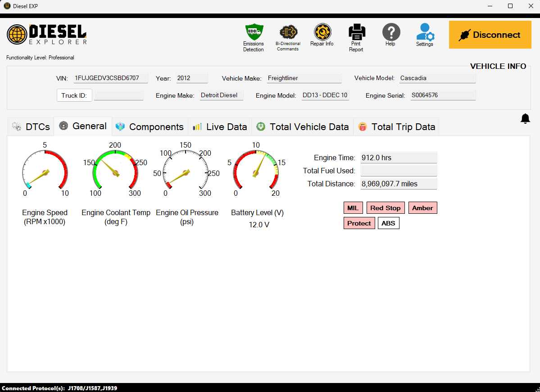Click the Amber indicator lamp

pos(422,208)
